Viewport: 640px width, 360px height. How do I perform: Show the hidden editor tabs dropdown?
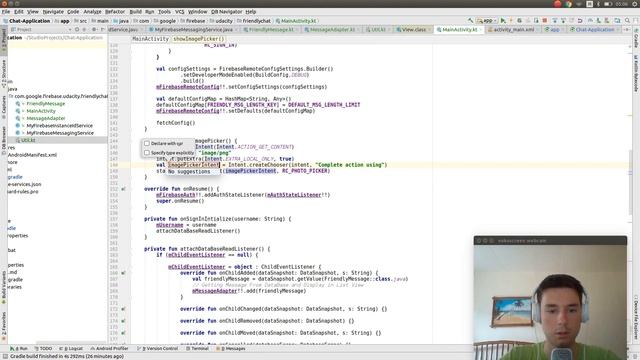click(x=627, y=29)
